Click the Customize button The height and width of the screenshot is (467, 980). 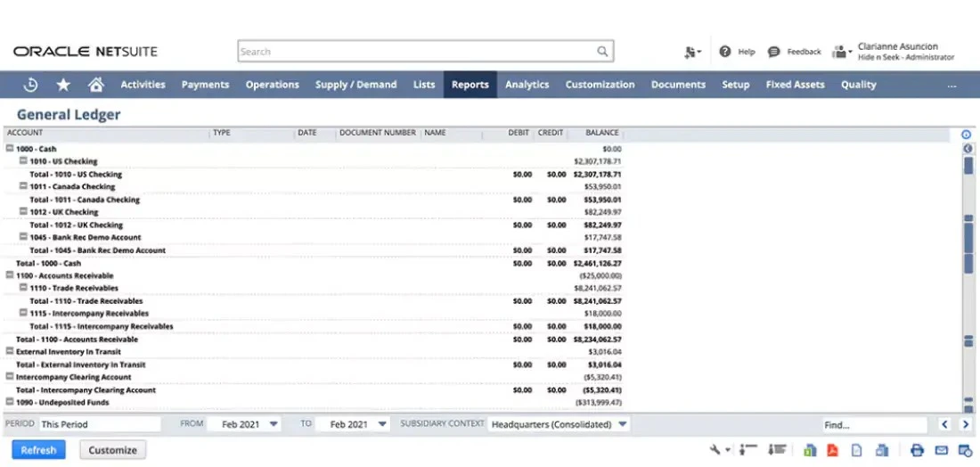112,449
